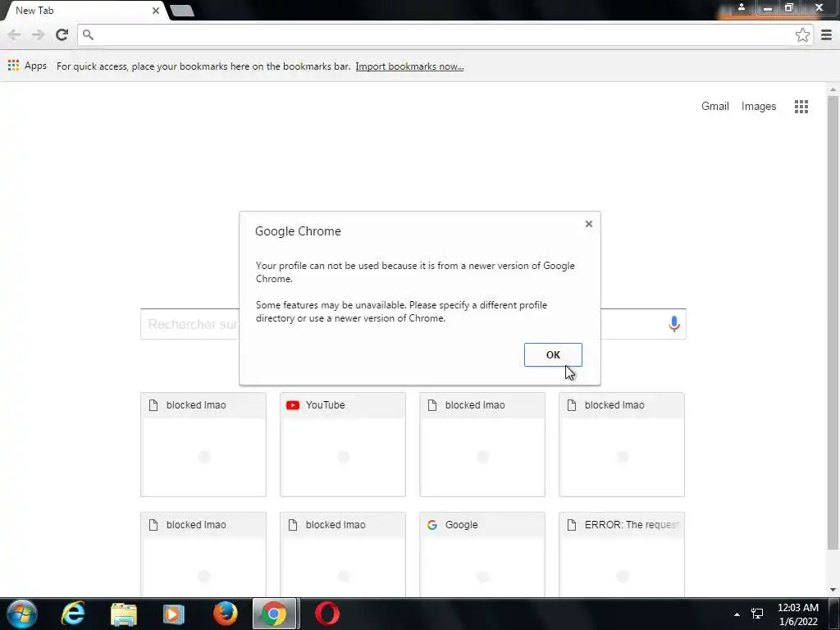Screen dimensions: 840x630
Task: Bookmark this page with star icon
Action: (802, 34)
